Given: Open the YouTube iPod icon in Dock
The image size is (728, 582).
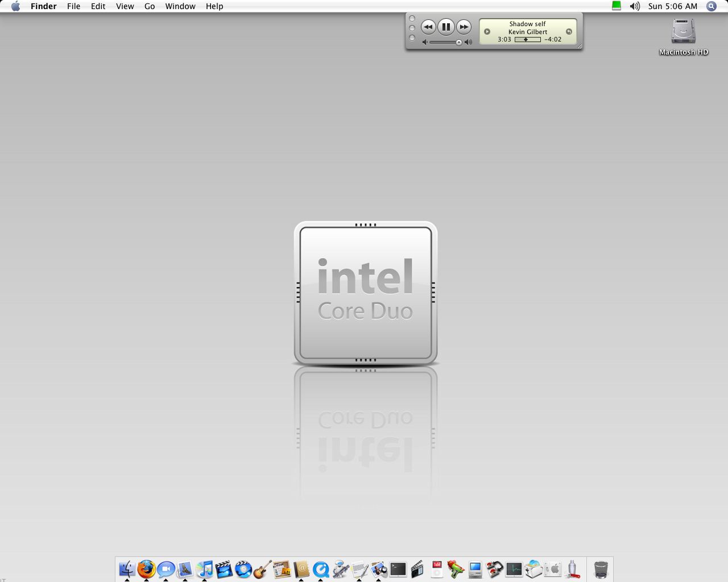Looking at the screenshot, I should point(436,568).
